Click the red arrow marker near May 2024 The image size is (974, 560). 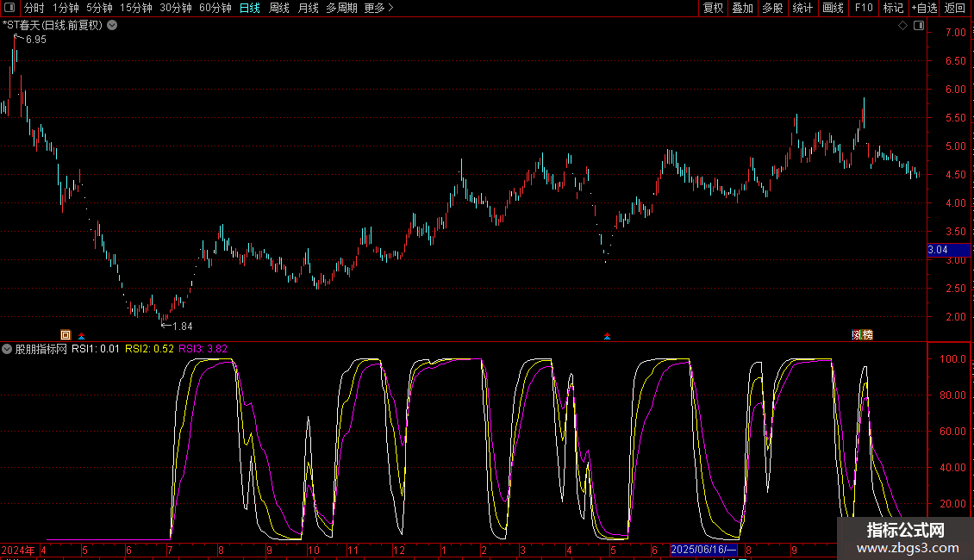(x=82, y=335)
